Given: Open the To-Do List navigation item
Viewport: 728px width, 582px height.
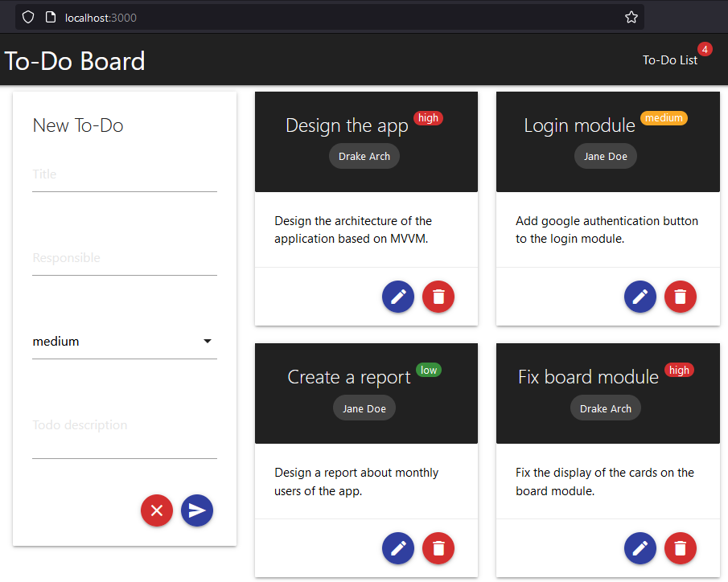Looking at the screenshot, I should [x=670, y=59].
